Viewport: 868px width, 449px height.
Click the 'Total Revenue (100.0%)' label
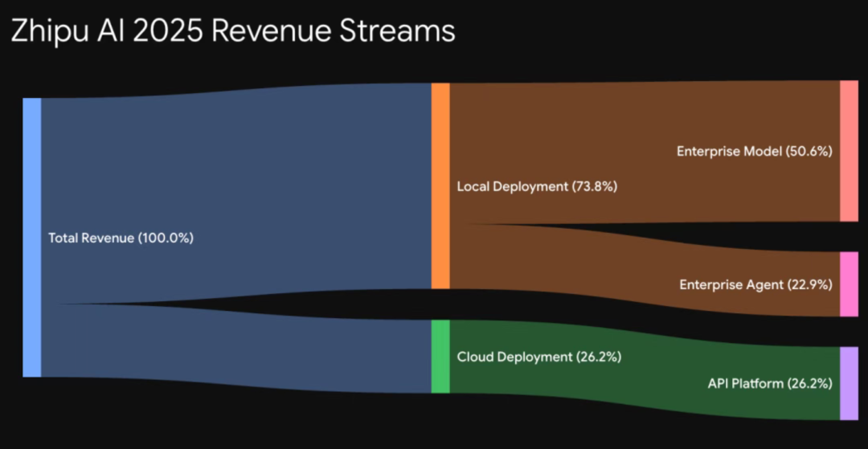pyautogui.click(x=121, y=239)
